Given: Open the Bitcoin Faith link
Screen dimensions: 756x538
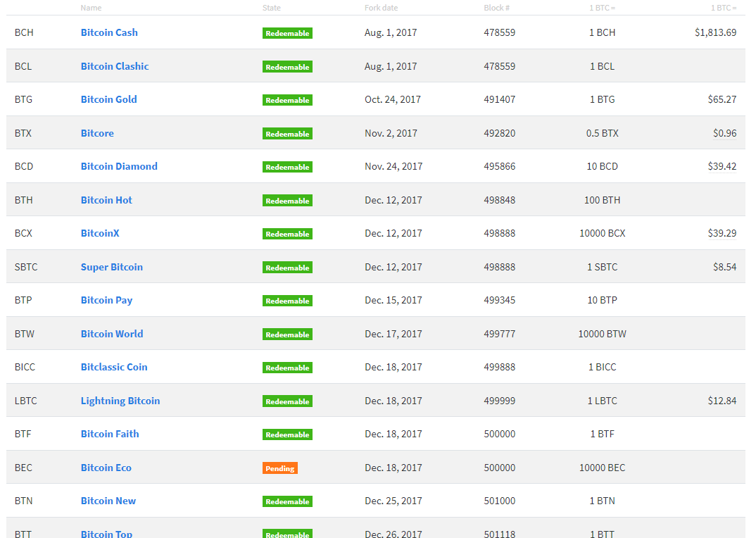Looking at the screenshot, I should coord(109,434).
